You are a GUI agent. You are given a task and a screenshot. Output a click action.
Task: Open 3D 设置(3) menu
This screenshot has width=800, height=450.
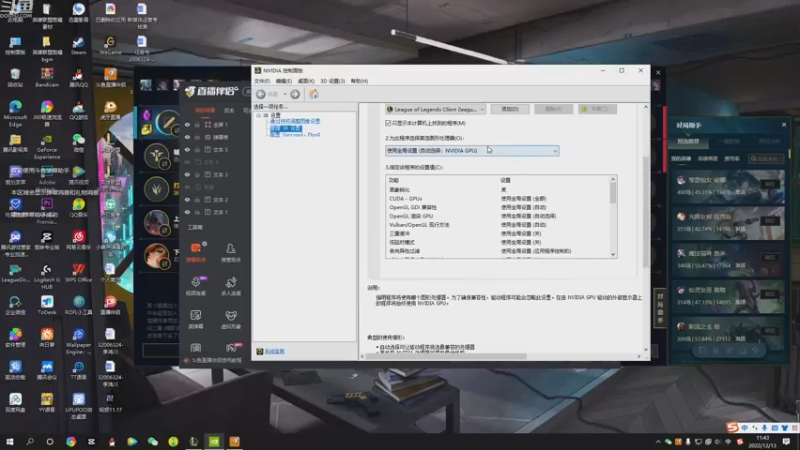(333, 81)
